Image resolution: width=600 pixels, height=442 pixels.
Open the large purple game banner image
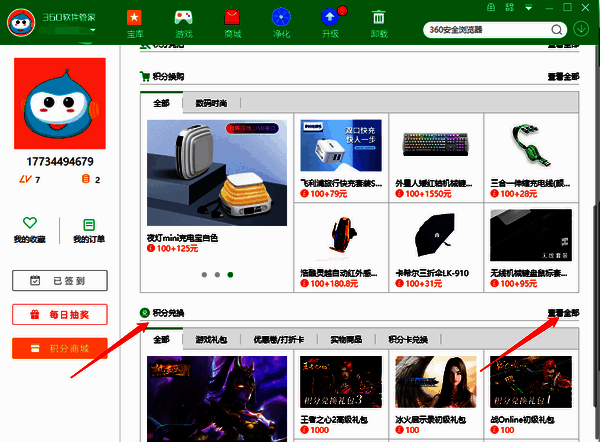coord(217,399)
